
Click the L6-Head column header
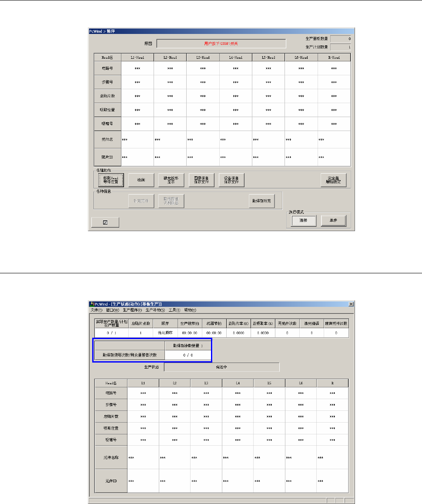tap(301, 57)
